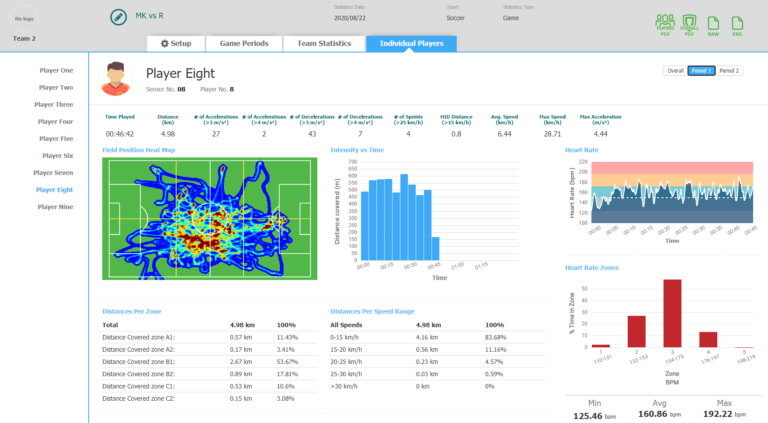Click the Distances Per Speed Range heading
768x423 pixels.
tap(372, 311)
